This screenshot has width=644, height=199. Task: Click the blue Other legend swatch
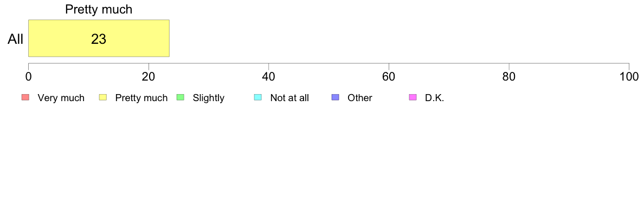click(335, 97)
